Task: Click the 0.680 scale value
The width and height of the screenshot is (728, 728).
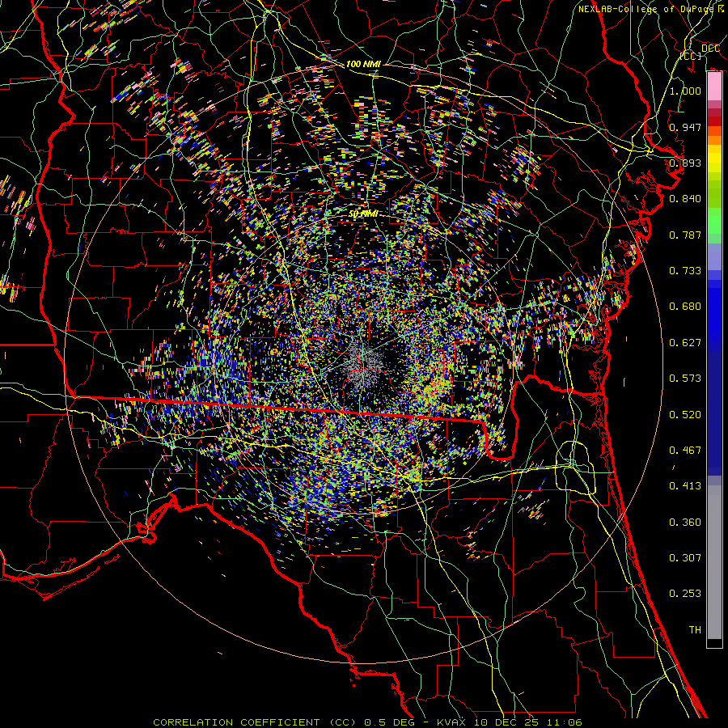Action: [x=685, y=307]
